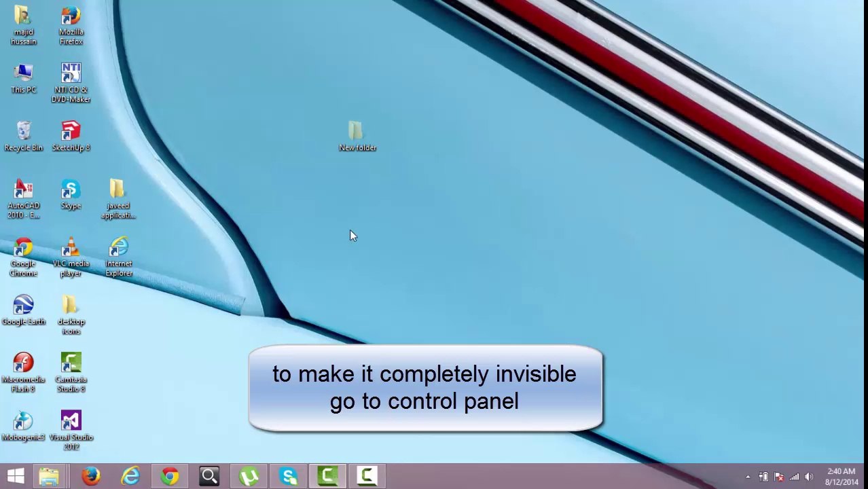Open Action Center flag icon
Image resolution: width=868 pixels, height=489 pixels.
pyautogui.click(x=778, y=477)
